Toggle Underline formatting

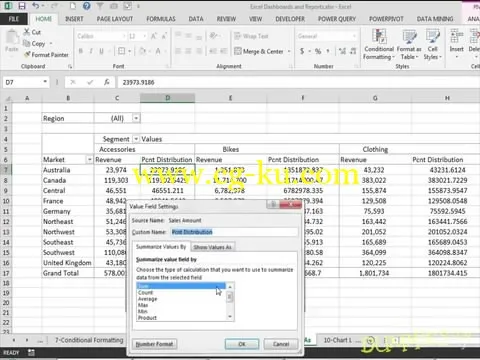(x=101, y=51)
